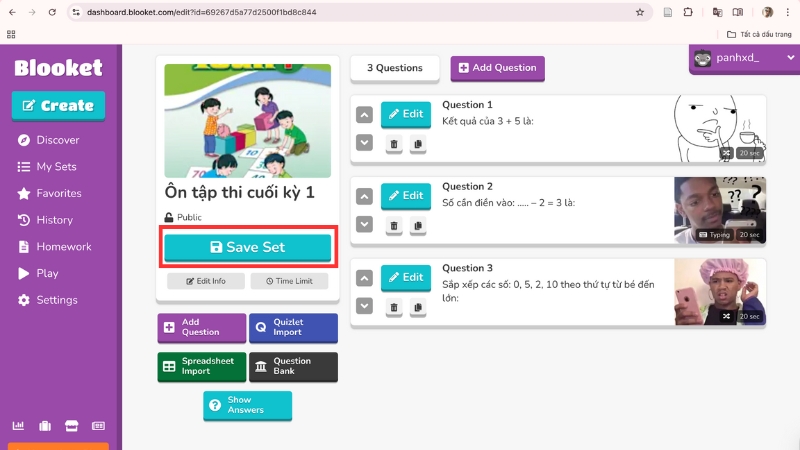
Task: Open the Stats icon in sidebar footer
Action: (18, 426)
